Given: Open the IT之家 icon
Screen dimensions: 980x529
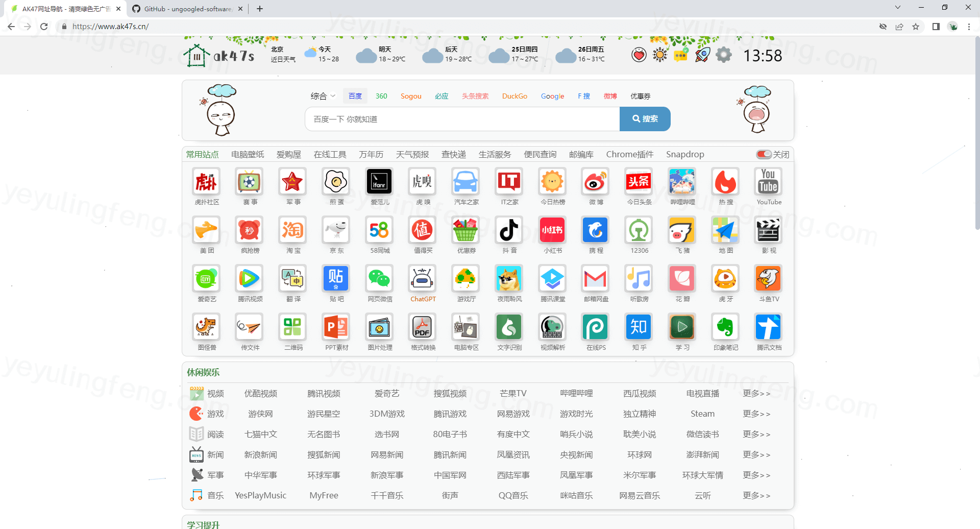Looking at the screenshot, I should (509, 181).
